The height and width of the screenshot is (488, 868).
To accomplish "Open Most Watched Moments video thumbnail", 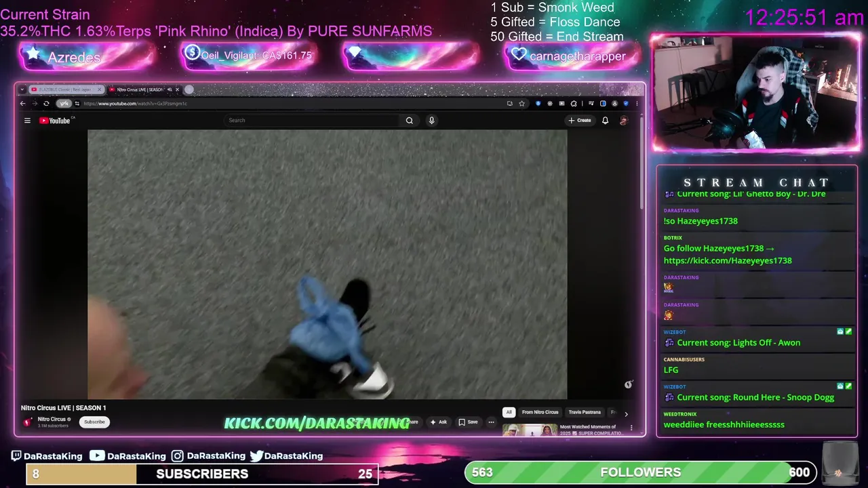I will tap(530, 430).
